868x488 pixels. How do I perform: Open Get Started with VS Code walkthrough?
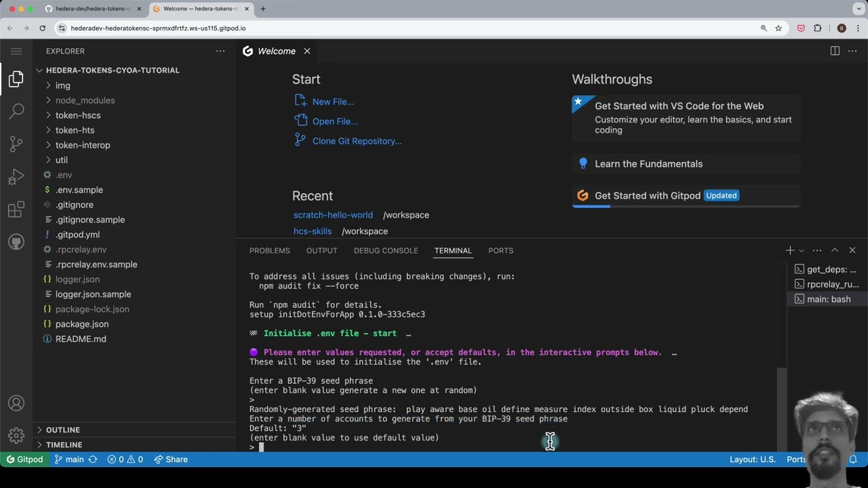(686, 117)
